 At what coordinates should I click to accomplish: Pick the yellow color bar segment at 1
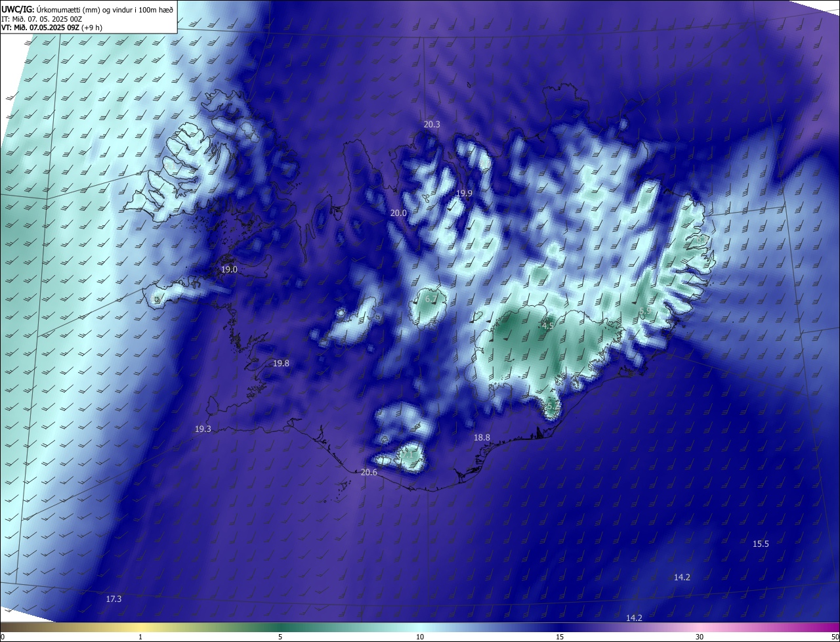click(x=140, y=627)
